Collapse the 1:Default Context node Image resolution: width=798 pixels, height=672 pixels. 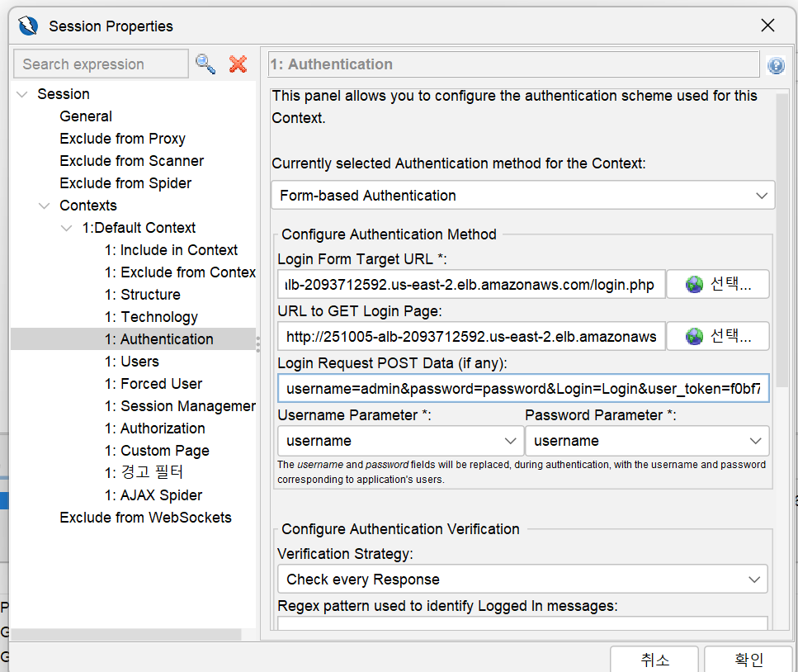(67, 228)
